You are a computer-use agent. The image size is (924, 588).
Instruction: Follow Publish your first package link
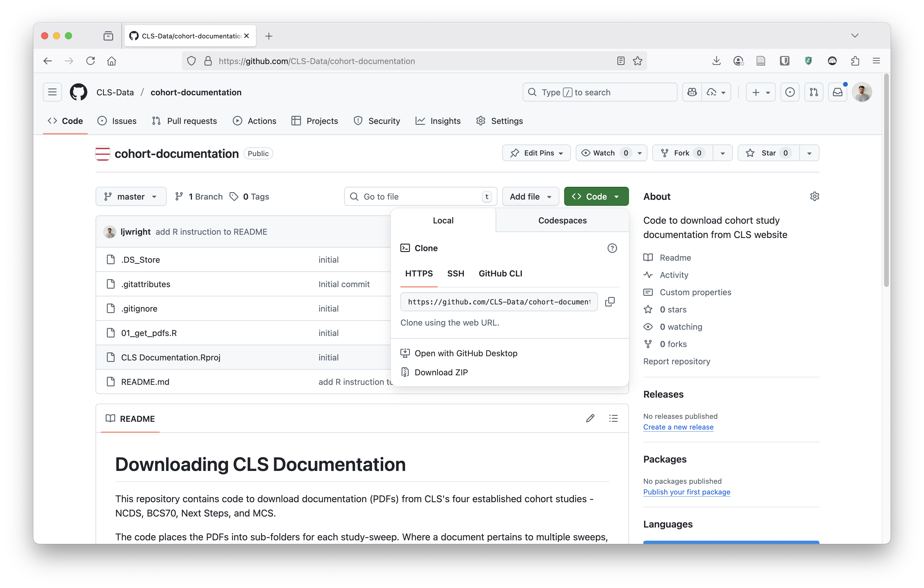point(686,491)
